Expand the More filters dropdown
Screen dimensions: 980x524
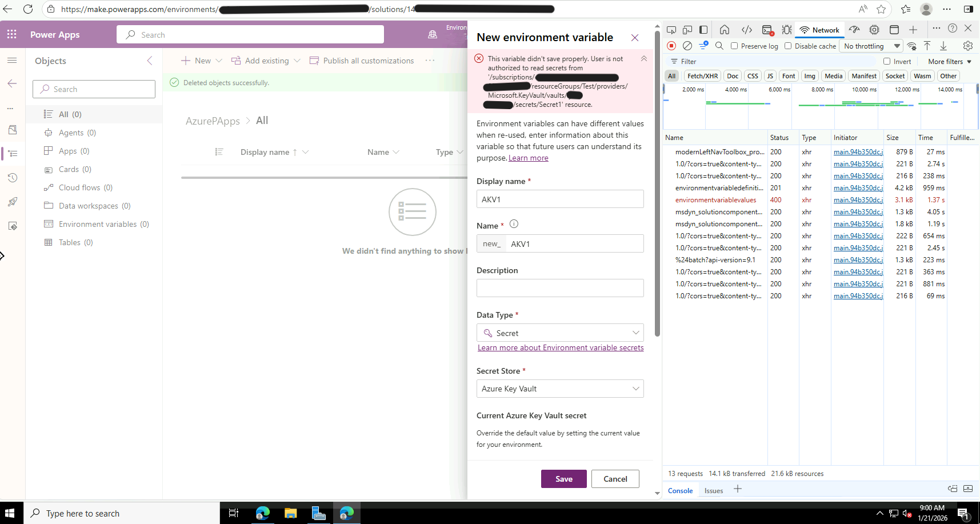(950, 61)
